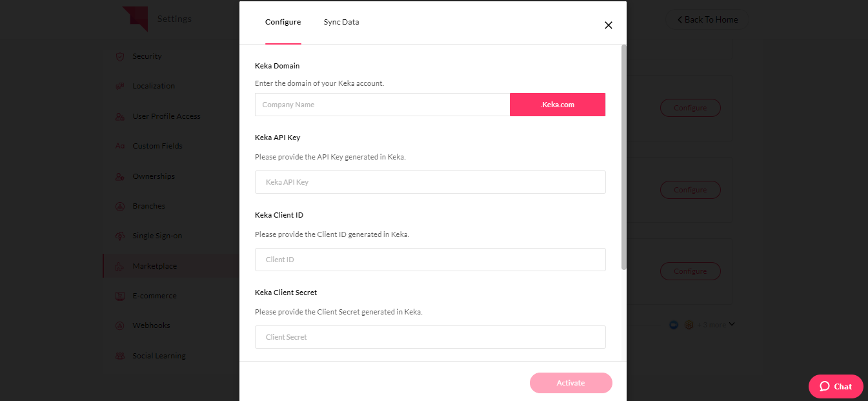Image resolution: width=868 pixels, height=401 pixels.
Task: Expand the '+3 more' dropdown chevron
Action: tap(732, 324)
